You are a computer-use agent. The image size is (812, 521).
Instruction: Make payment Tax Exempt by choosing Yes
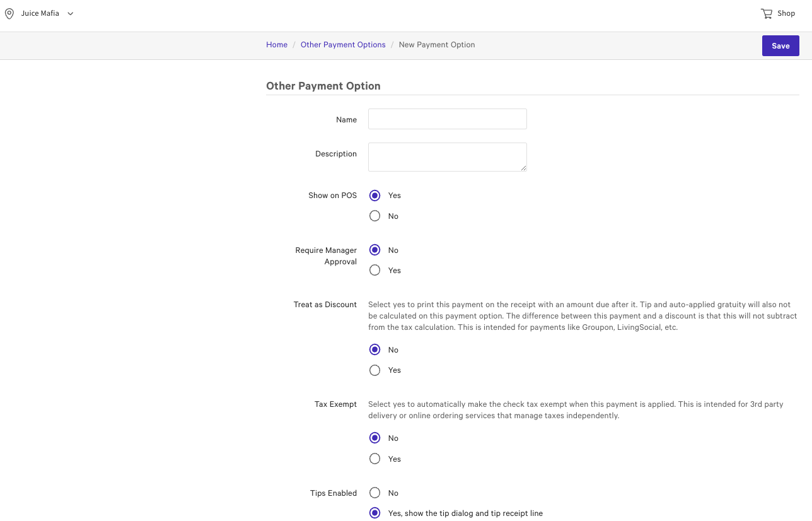point(374,459)
